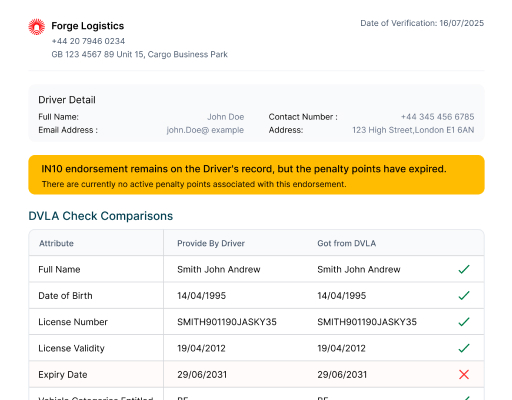The height and width of the screenshot is (400, 512).
Task: Click the contact number +44 345 456 6785
Action: (x=437, y=117)
